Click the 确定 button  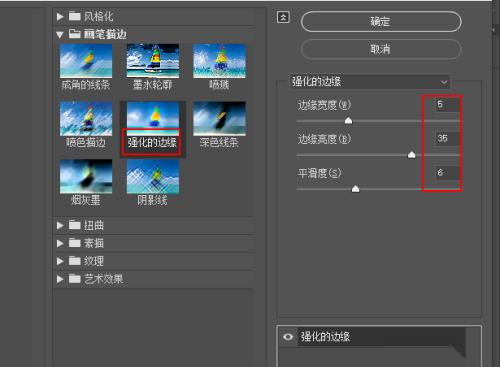[x=381, y=22]
